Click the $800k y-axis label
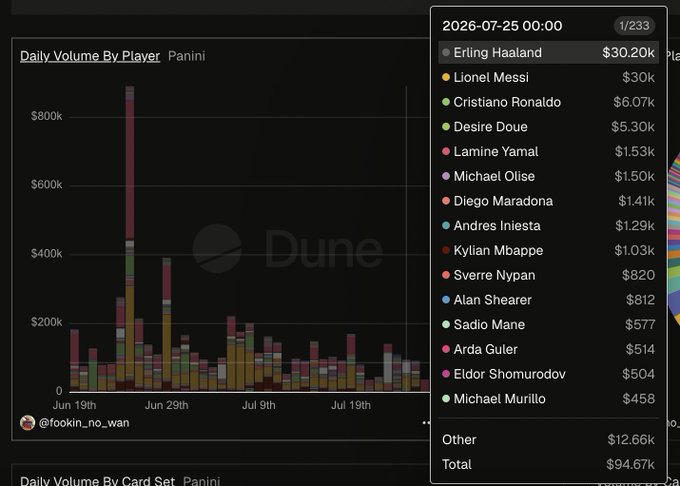 (x=46, y=116)
